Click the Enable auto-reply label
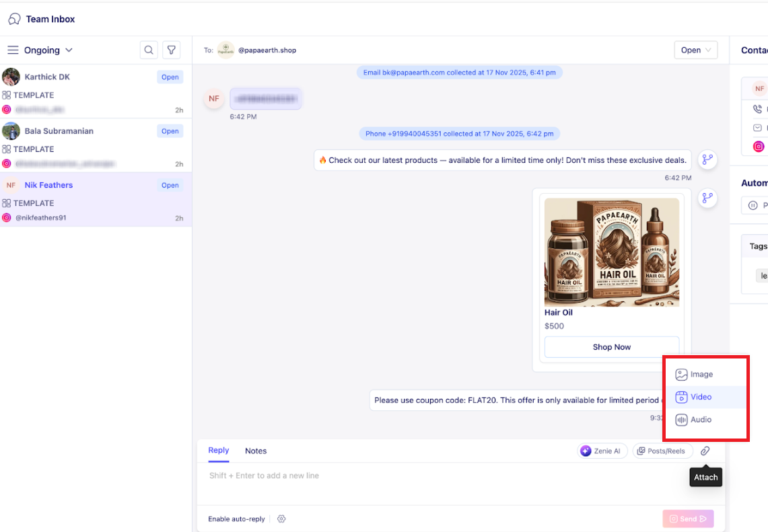768x532 pixels. click(236, 519)
